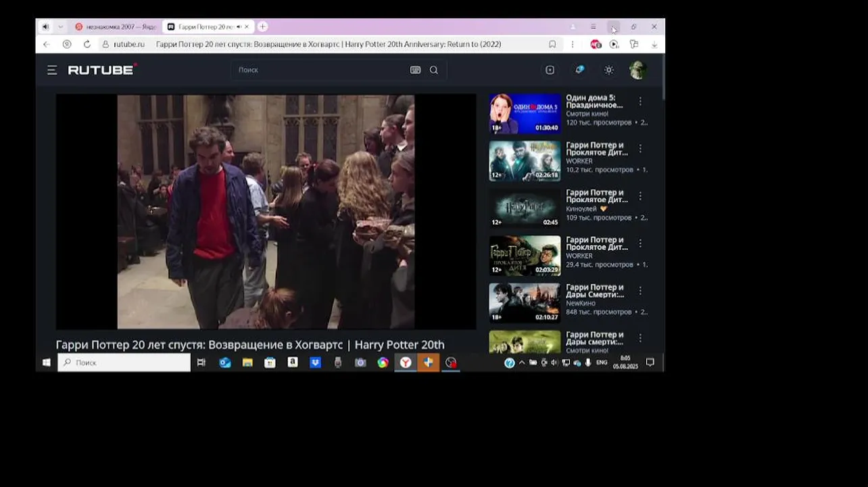Bookmark this page
Screen dimensions: 868x487
point(552,44)
